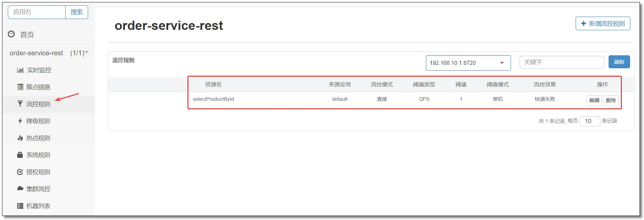Focus the 应用名 search field
The width and height of the screenshot is (644, 220).
coord(37,12)
